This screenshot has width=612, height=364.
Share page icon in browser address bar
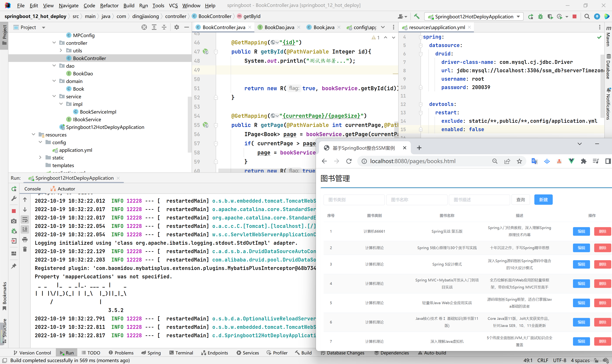pyautogui.click(x=507, y=161)
